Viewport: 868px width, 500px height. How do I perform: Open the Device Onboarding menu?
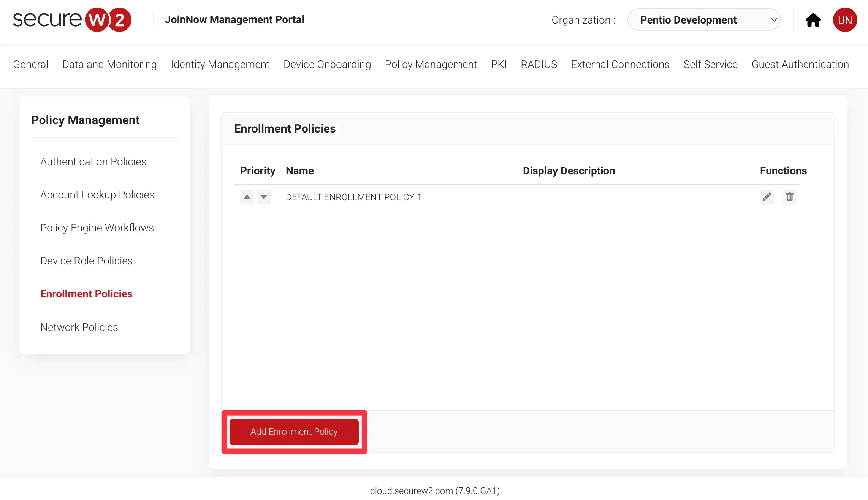pos(327,65)
